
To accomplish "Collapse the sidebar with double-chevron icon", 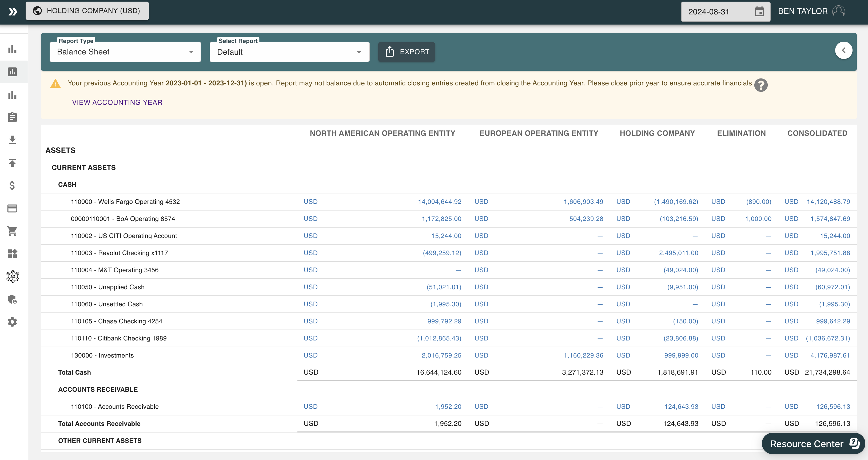I will pos(13,12).
